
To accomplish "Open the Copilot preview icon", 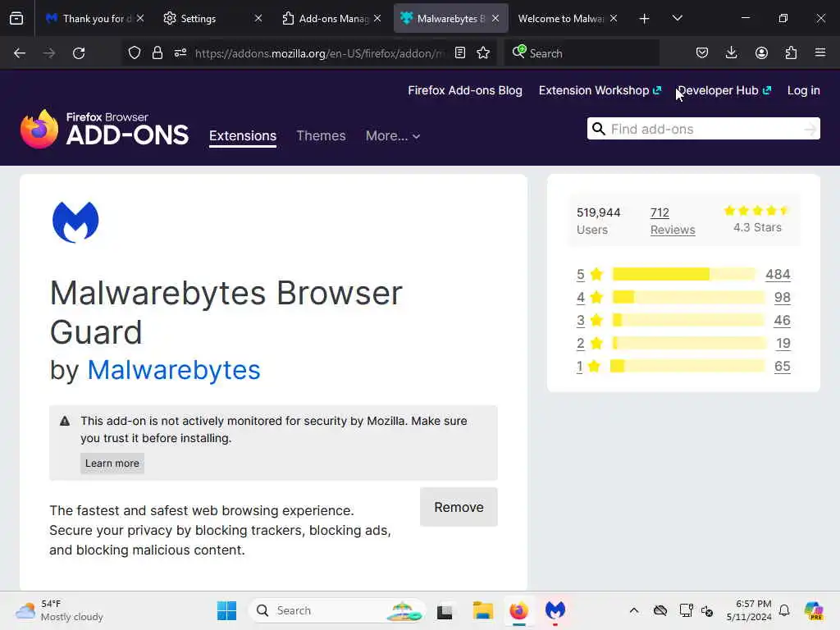I will (814, 610).
